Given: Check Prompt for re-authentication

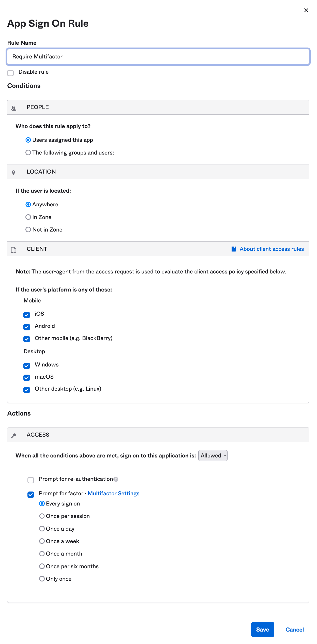Looking at the screenshot, I should 31,480.
